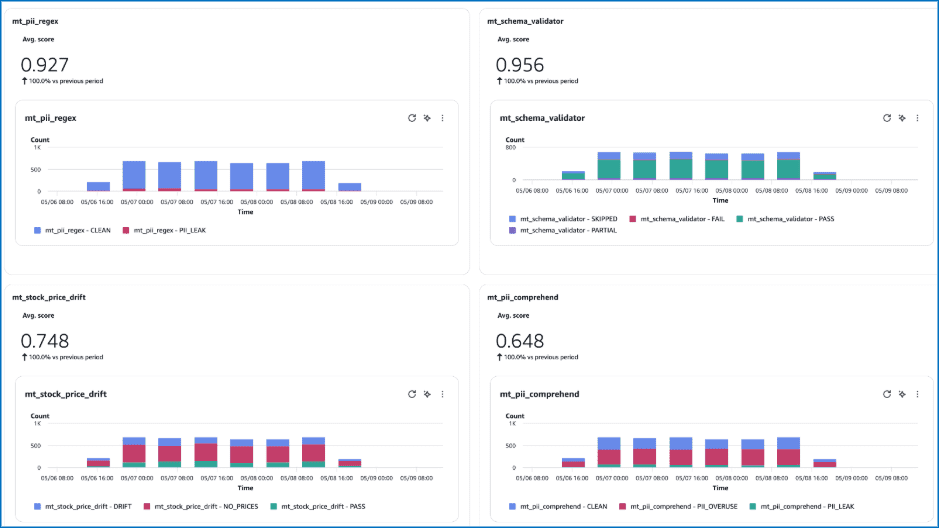Image resolution: width=939 pixels, height=528 pixels.
Task: Select the 0.927 average score value
Action: [x=45, y=65]
